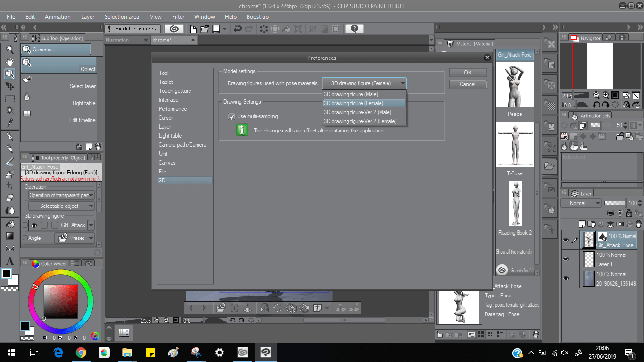644x362 pixels.
Task: Open the Angle Preset dropdown
Action: click(74, 238)
